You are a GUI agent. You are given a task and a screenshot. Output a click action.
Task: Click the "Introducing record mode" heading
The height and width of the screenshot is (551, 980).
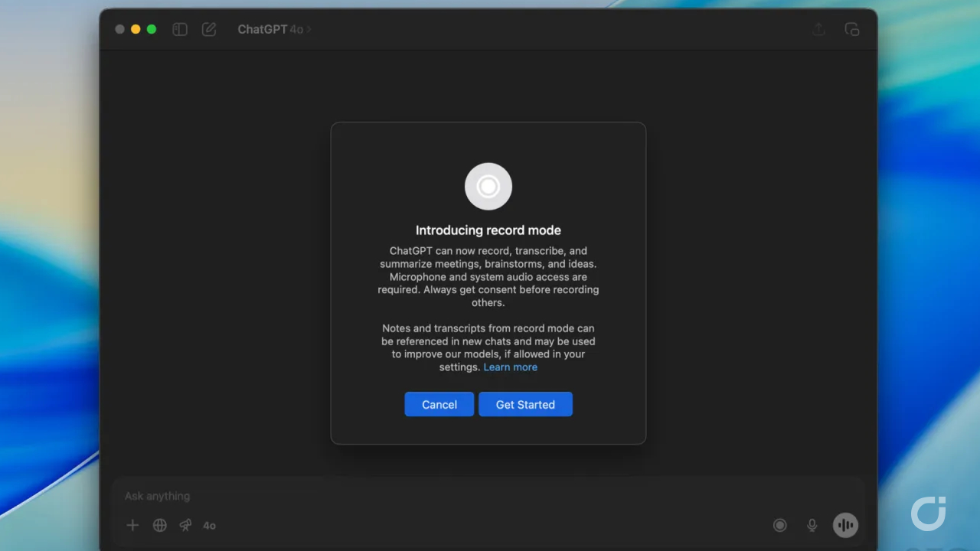(x=488, y=230)
